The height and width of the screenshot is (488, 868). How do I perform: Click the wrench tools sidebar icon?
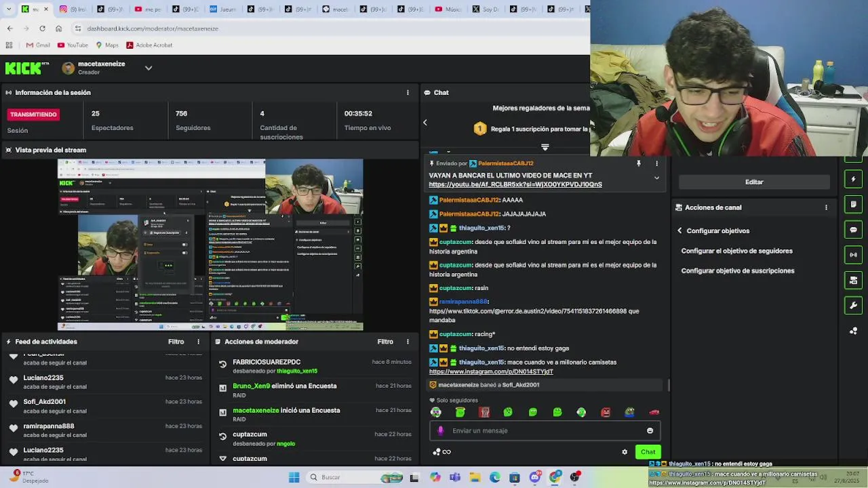pyautogui.click(x=853, y=305)
